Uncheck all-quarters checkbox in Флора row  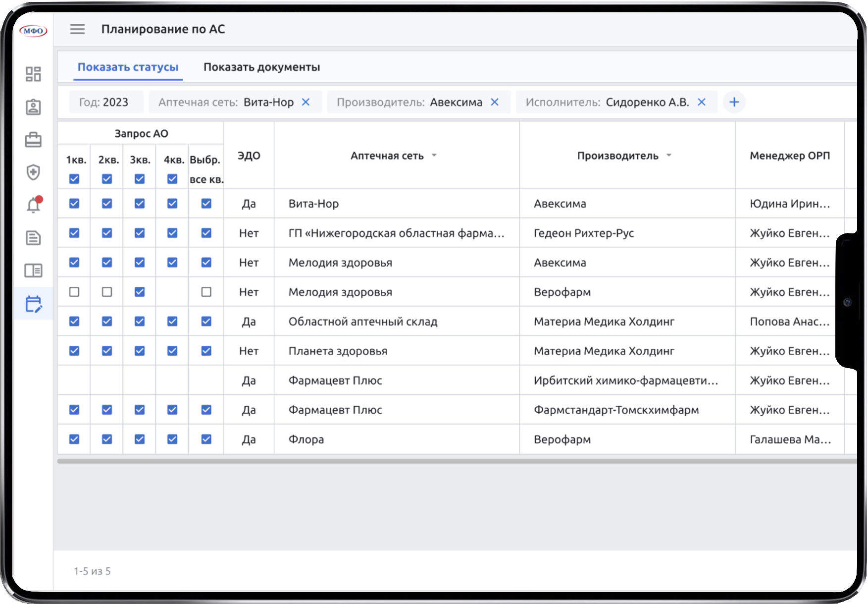pyautogui.click(x=206, y=439)
